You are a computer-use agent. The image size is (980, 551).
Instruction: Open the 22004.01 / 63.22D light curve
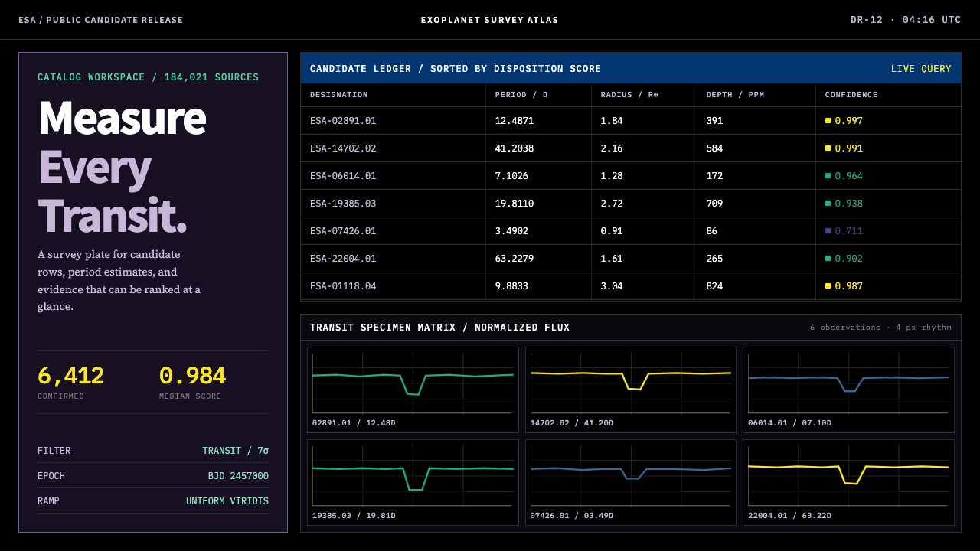849,482
